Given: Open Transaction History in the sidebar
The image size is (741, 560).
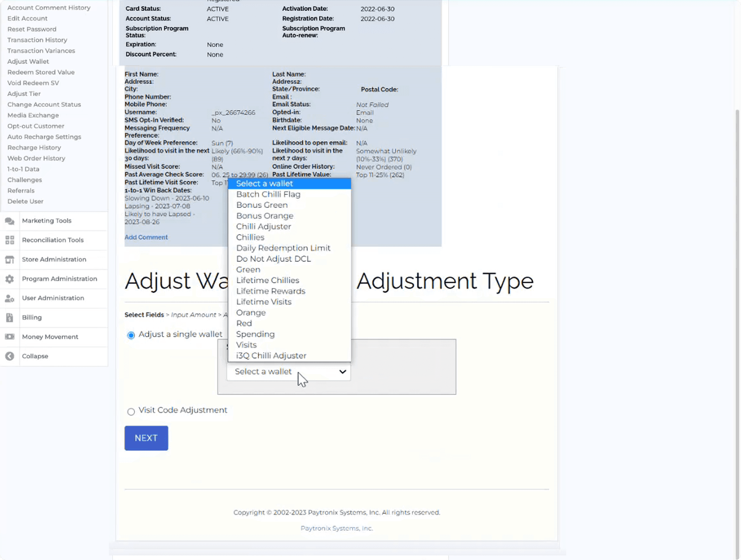Looking at the screenshot, I should (x=37, y=40).
